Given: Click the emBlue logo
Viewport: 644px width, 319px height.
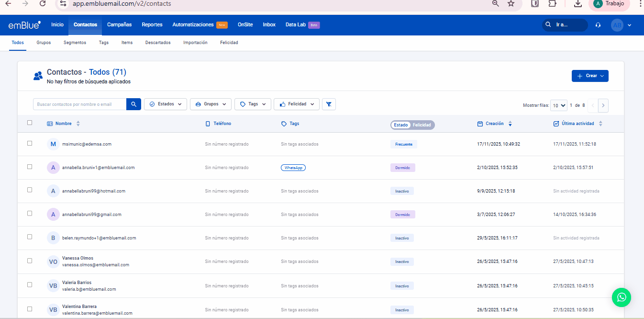Looking at the screenshot, I should 24,25.
